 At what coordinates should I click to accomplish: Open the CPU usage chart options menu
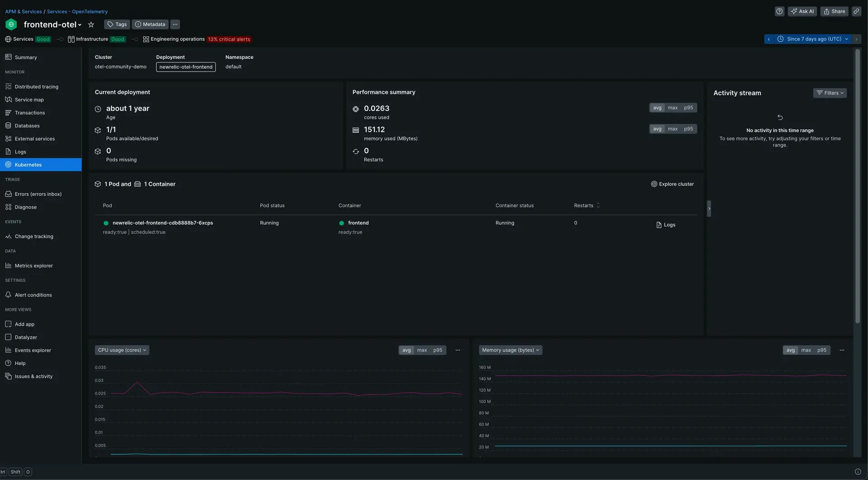point(458,350)
